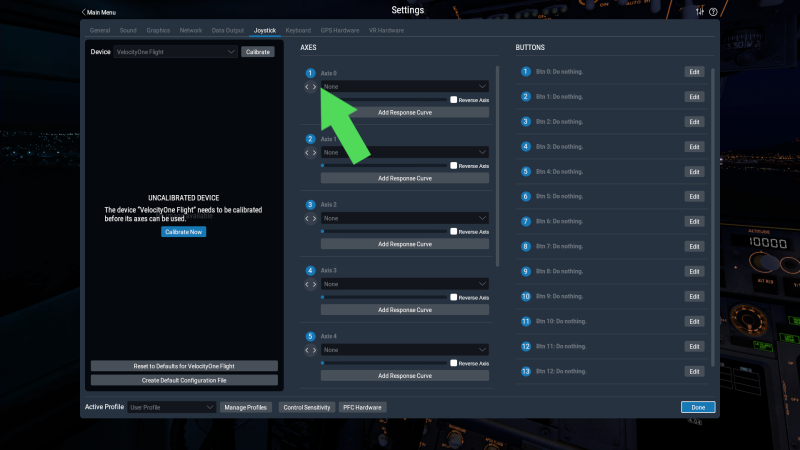Enable Reverse Axis for Axis 1
Screen dimensions: 800x450
click(454, 166)
